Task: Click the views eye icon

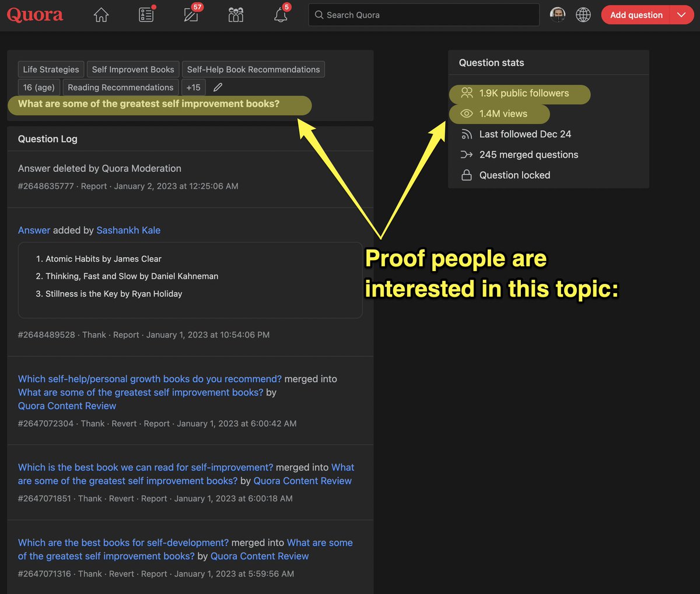Action: point(467,114)
